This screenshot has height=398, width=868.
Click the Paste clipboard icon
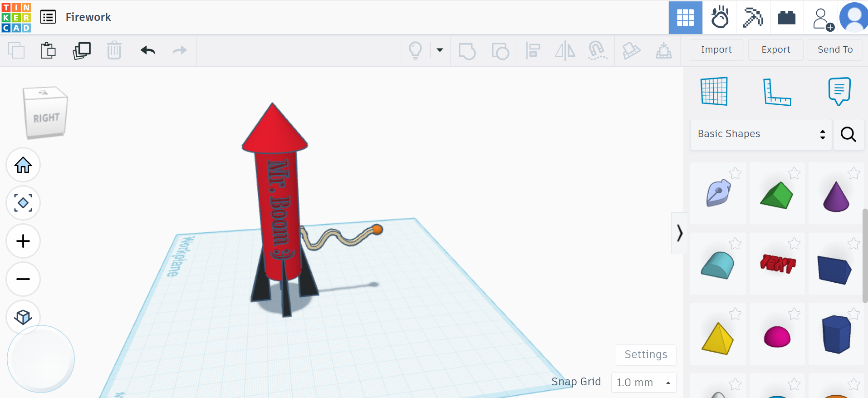48,50
